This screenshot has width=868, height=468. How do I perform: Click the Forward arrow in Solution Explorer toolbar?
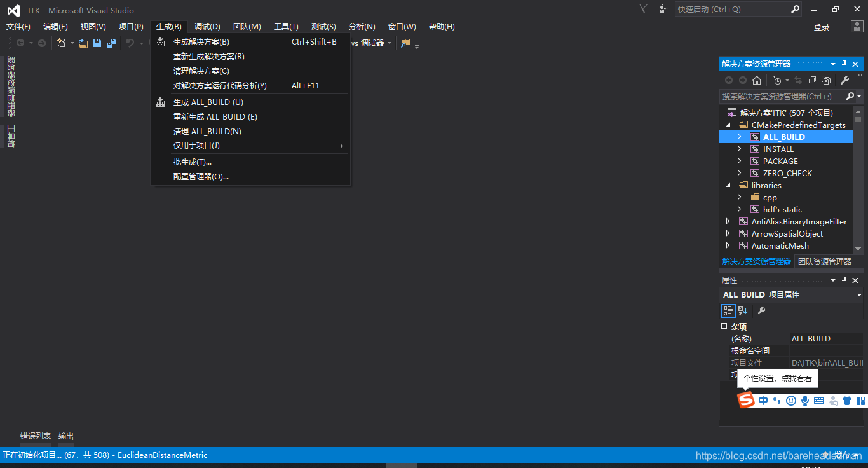[x=743, y=80]
